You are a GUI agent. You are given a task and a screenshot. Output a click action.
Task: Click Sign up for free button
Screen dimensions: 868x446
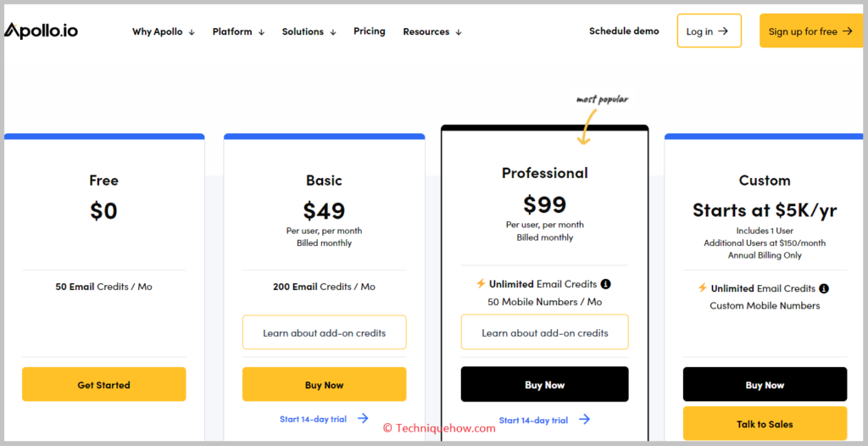pos(811,31)
